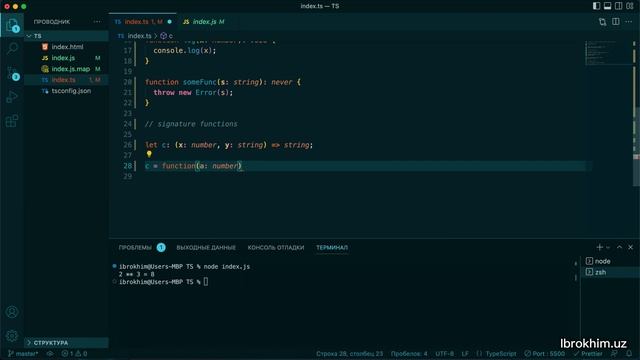The width and height of the screenshot is (640, 360).
Task: Open index.js.map in the Explorer
Action: click(67, 69)
